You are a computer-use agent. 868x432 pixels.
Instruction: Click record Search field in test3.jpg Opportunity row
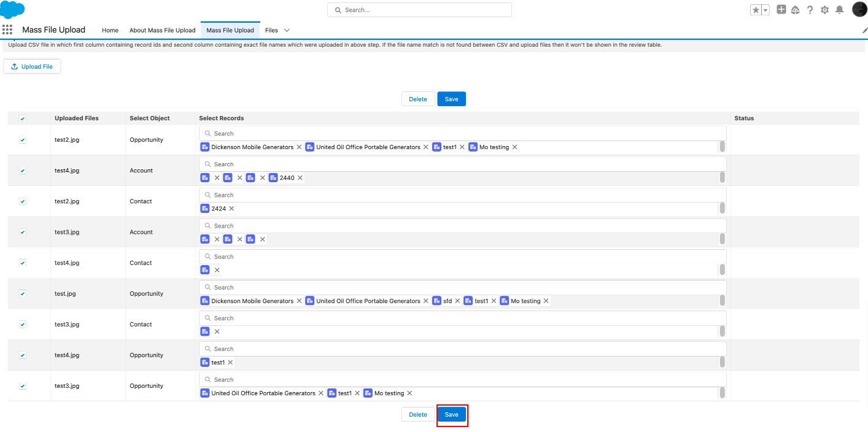[x=463, y=379]
